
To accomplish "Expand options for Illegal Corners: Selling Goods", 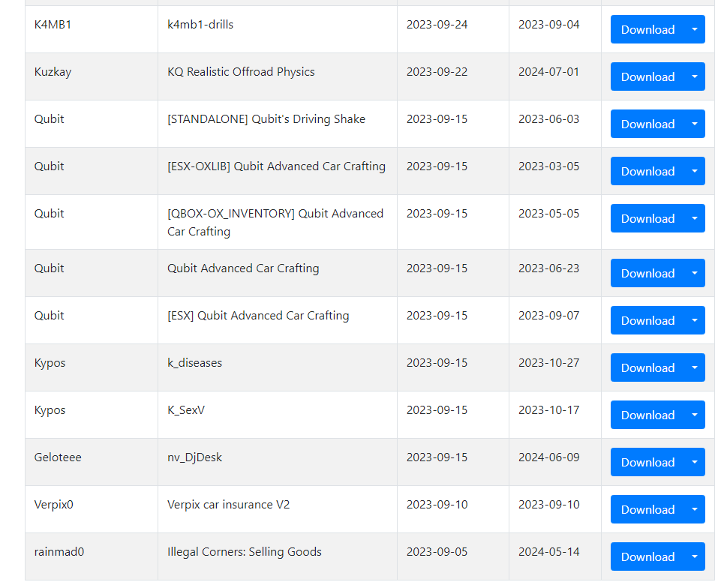I will (x=695, y=557).
